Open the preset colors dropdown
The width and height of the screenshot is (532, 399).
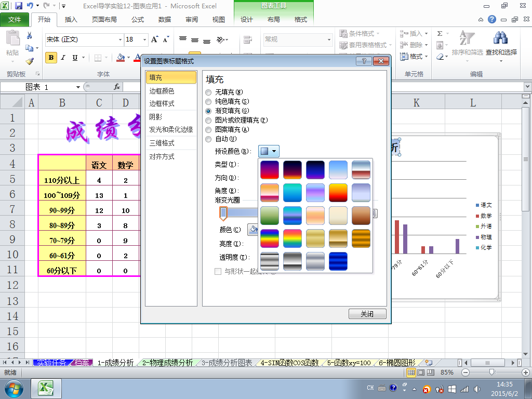269,151
